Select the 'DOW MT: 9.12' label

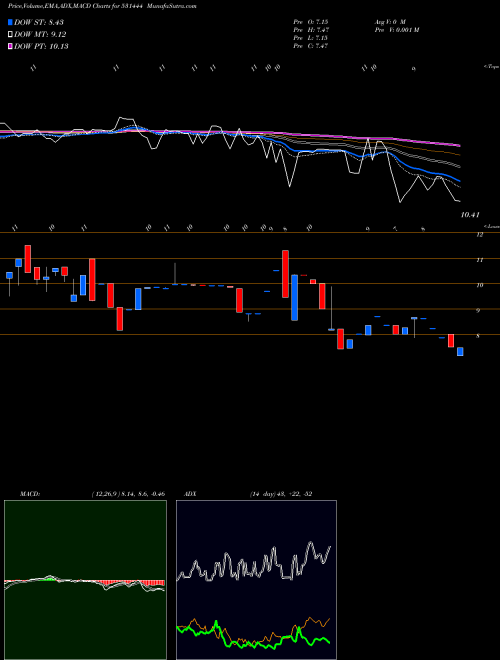[x=40, y=35]
